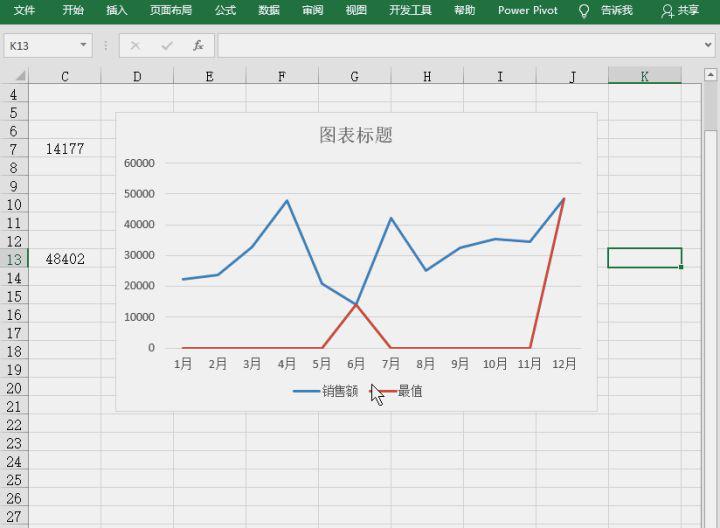Open the 文件 tab
Image resolution: width=720 pixels, height=528 pixels.
[x=24, y=10]
